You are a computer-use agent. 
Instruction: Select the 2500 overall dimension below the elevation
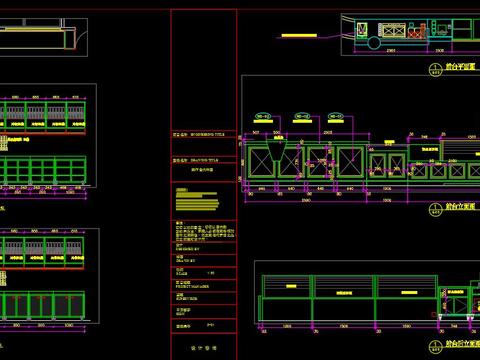(x=306, y=200)
